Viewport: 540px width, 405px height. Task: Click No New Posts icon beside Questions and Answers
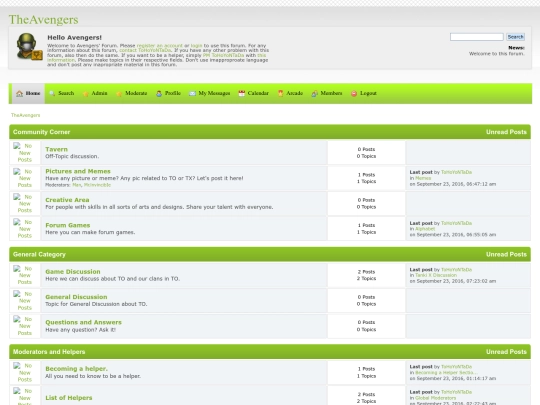tap(24, 326)
